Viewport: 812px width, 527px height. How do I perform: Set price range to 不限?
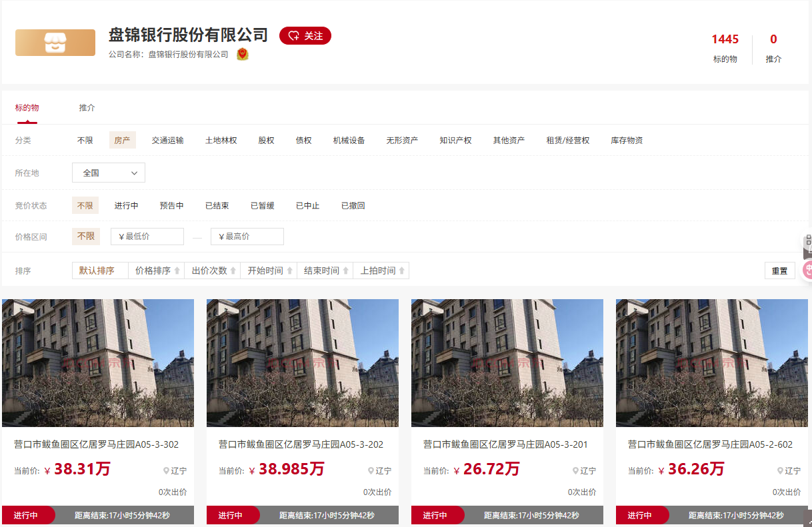click(85, 237)
